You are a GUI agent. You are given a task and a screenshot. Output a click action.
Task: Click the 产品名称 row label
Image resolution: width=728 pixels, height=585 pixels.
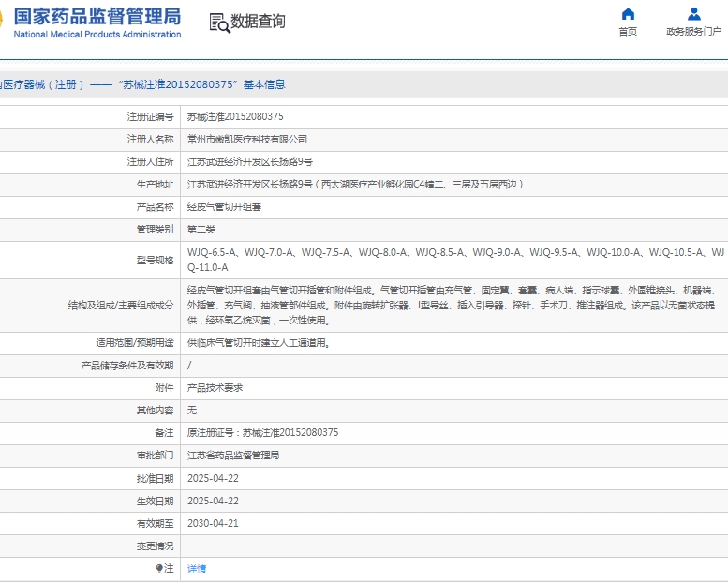click(156, 207)
